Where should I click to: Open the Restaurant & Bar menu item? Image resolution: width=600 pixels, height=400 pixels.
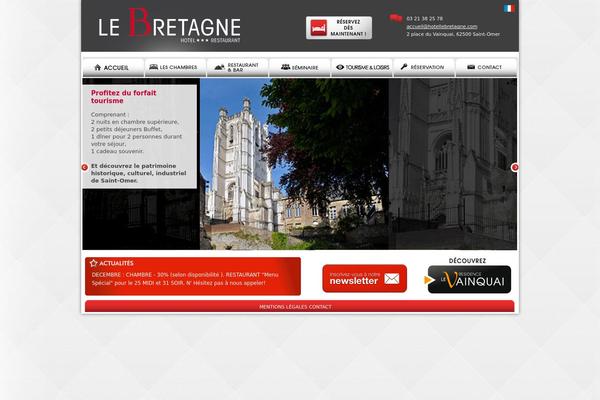[x=238, y=68]
